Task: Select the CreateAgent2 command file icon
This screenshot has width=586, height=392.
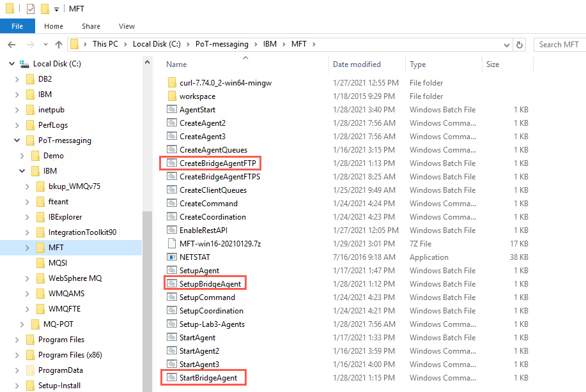Action: tap(171, 123)
